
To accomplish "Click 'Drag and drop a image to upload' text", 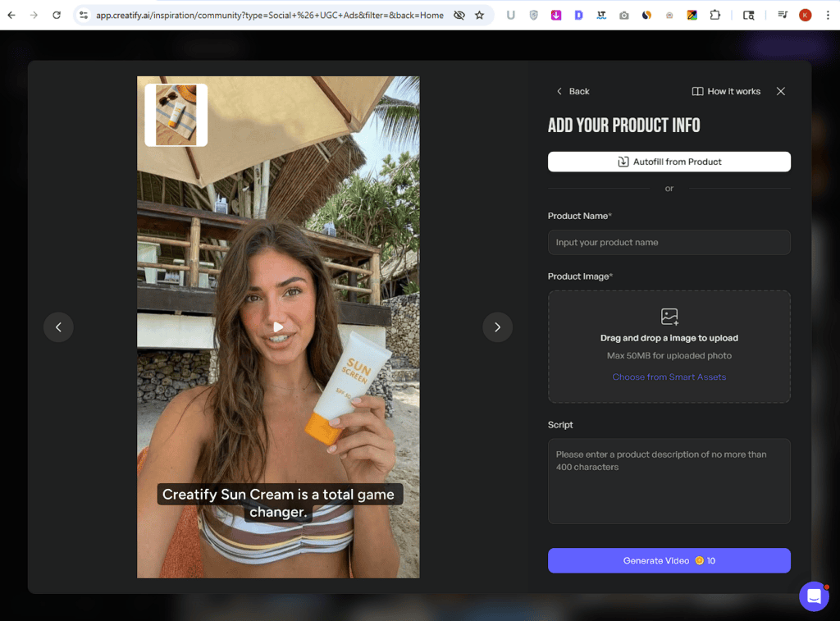I will pyautogui.click(x=669, y=338).
